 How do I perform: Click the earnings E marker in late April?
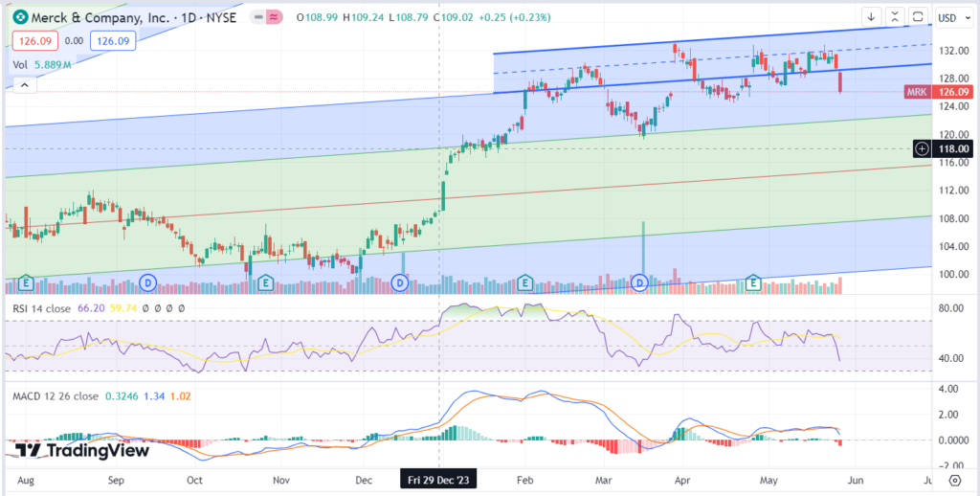coord(754,283)
